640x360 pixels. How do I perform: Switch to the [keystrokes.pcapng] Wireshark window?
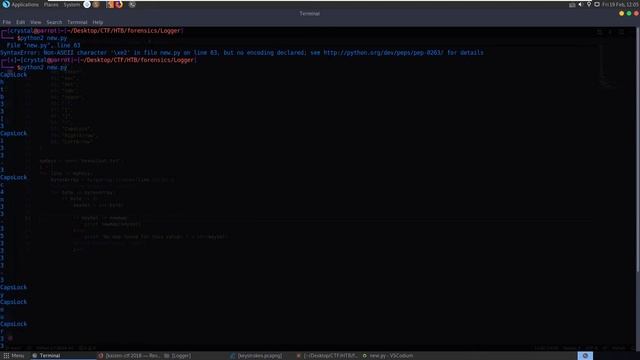click(256, 356)
